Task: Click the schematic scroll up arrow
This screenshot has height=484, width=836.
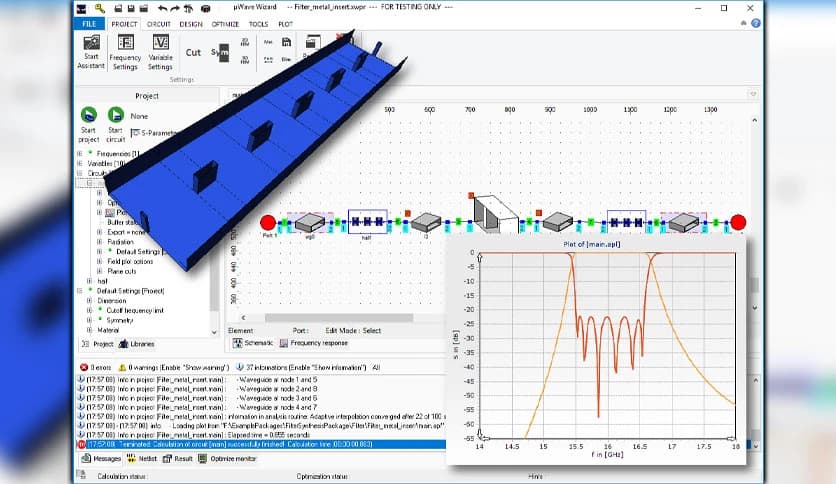Action: click(x=754, y=120)
